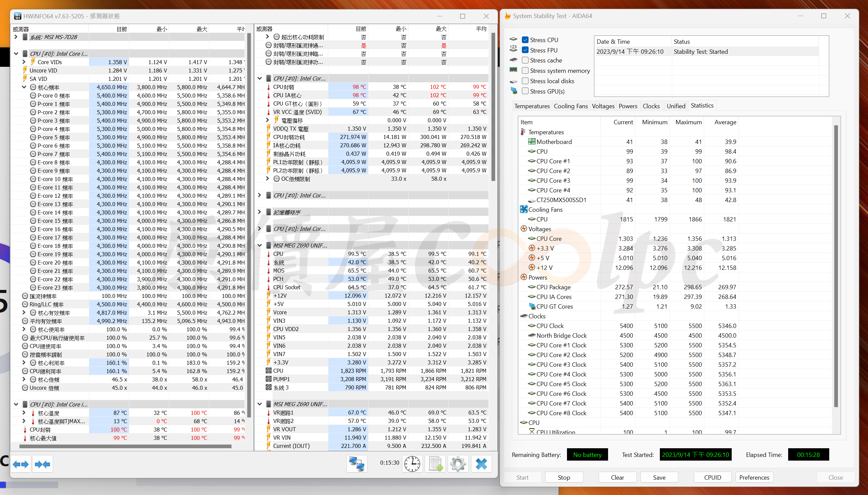
Task: Enable the Stress GPU(s) checkbox
Action: 525,91
